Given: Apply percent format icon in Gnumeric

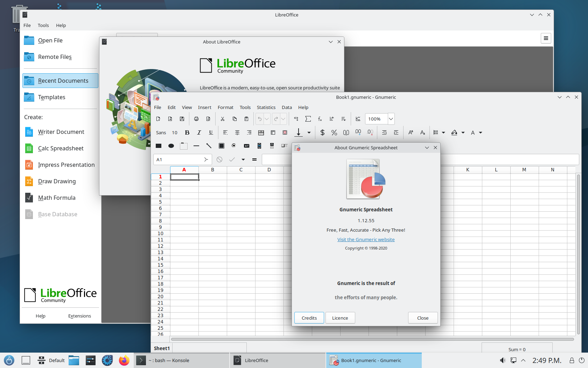Looking at the screenshot, I should tap(334, 132).
